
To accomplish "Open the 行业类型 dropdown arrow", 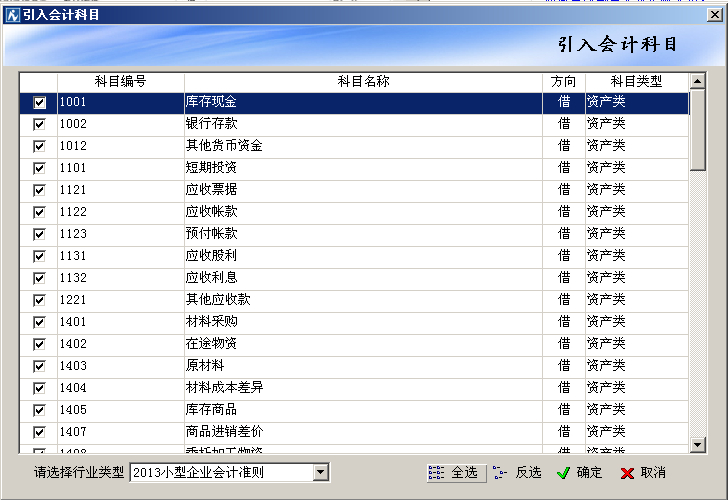I will (320, 473).
